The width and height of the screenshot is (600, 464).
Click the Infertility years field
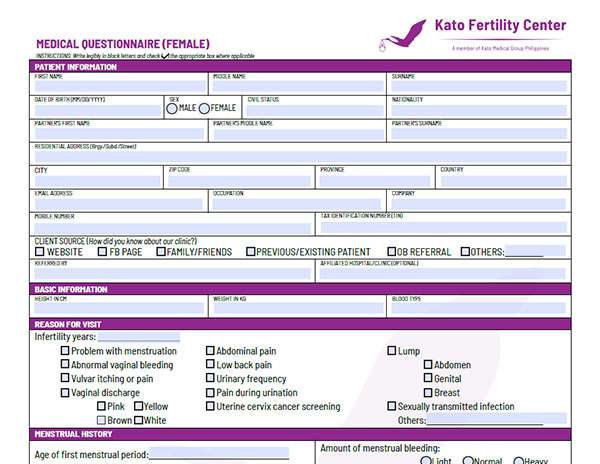[x=137, y=338]
